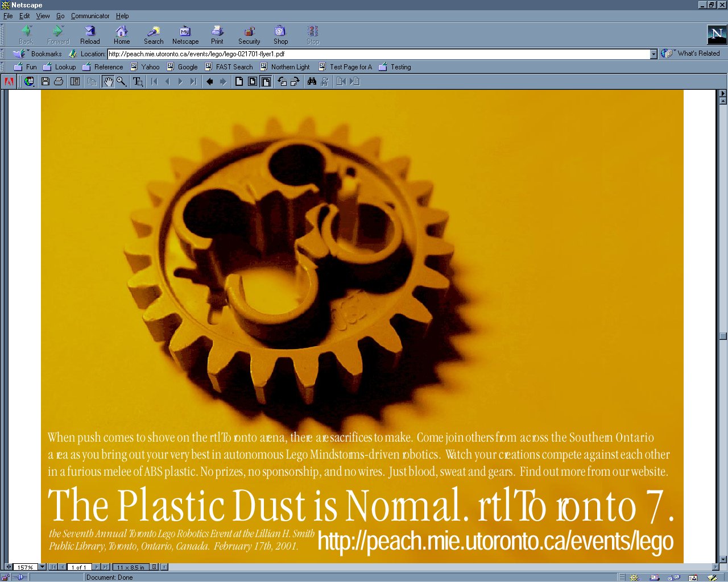728x582 pixels.
Task: Select the Hand tool in the Acrobat toolbar
Action: pyautogui.click(x=108, y=81)
